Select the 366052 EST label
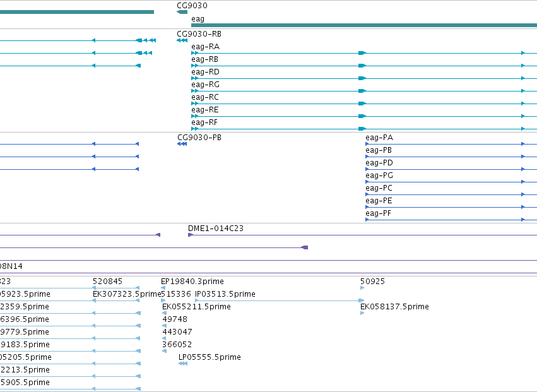 coord(177,345)
